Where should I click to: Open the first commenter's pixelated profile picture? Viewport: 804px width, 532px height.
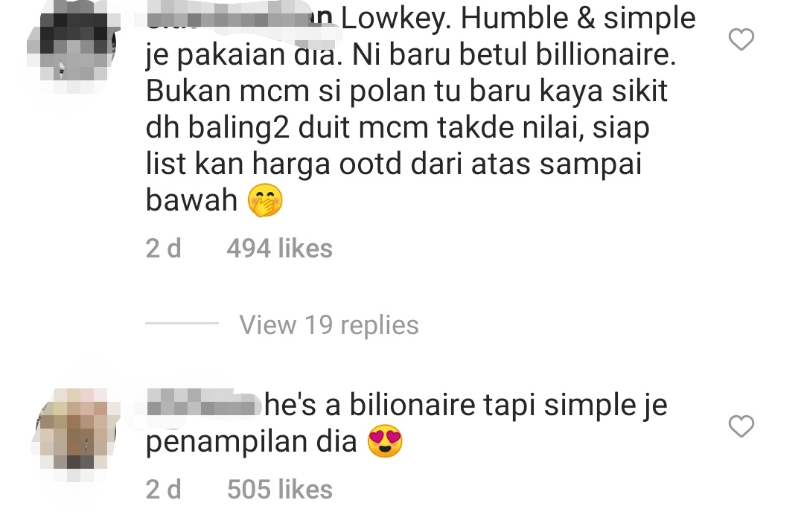[73, 48]
